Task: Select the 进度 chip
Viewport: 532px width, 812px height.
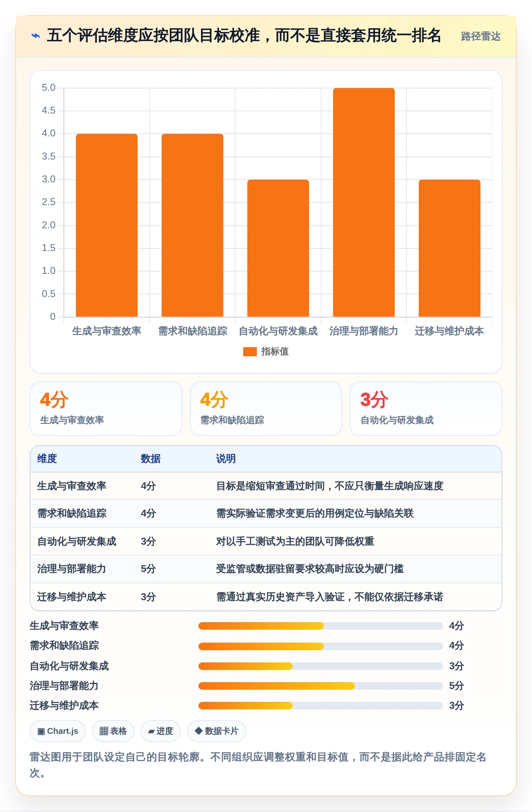Action: [161, 731]
